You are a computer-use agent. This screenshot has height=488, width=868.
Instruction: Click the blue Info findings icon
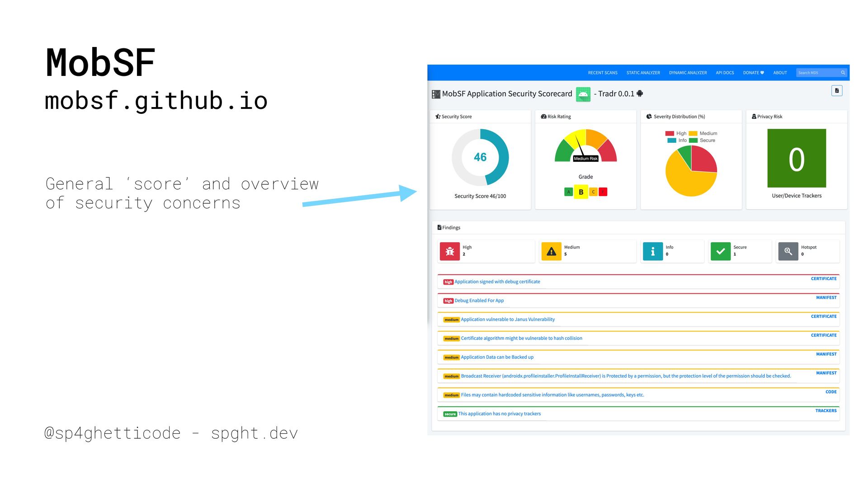[653, 252]
